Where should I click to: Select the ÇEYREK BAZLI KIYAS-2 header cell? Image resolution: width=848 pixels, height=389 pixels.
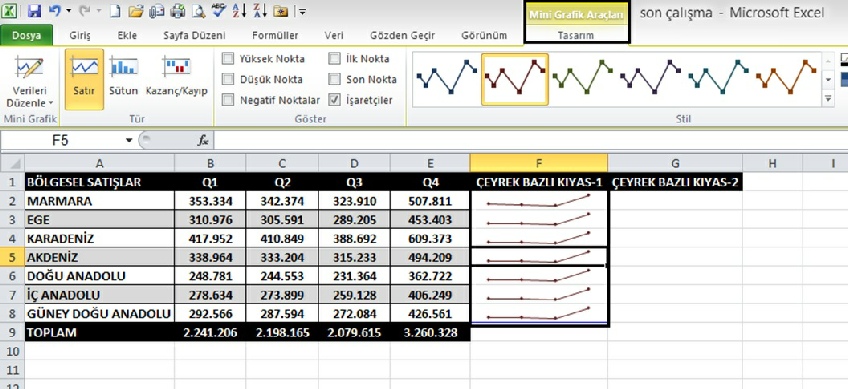[x=675, y=182]
